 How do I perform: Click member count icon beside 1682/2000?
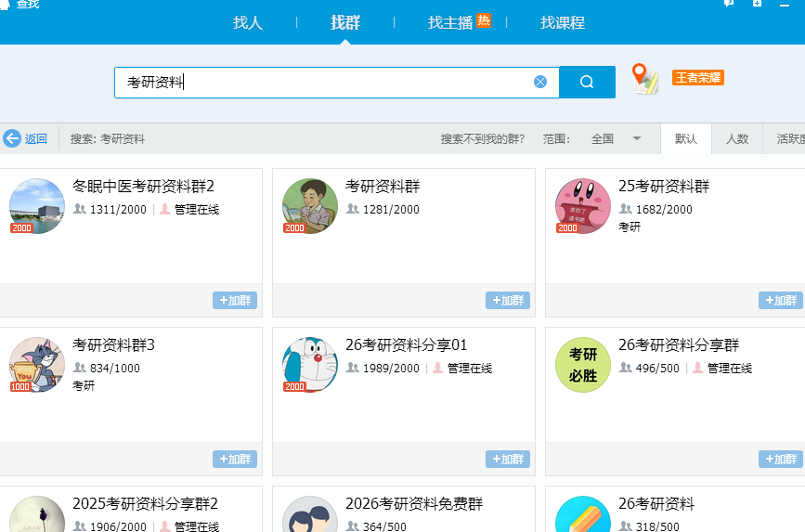(x=625, y=209)
